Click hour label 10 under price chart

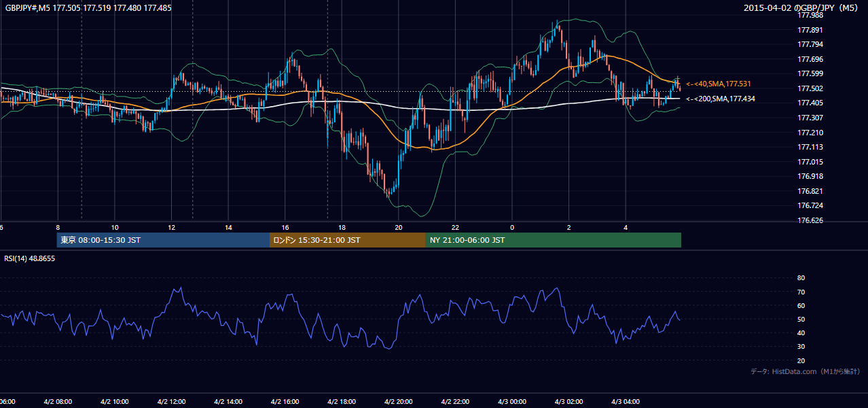point(115,227)
